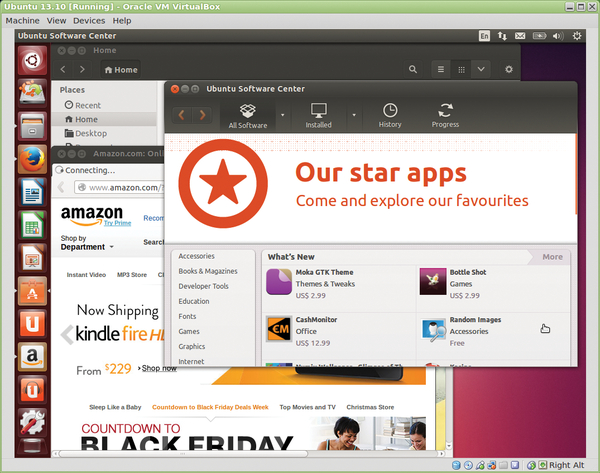Click Ubuntu Software Center launcher icon
Image resolution: width=600 pixels, height=473 pixels.
tap(33, 291)
